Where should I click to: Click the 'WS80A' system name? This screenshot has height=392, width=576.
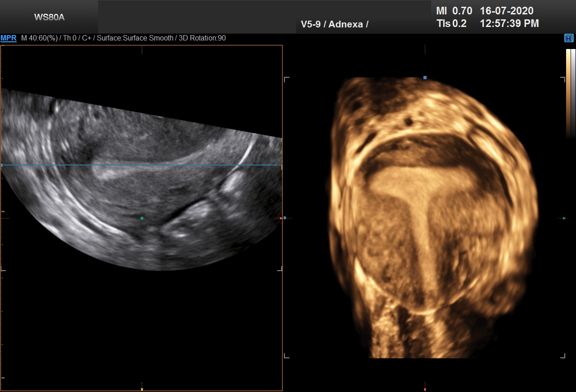coord(49,18)
